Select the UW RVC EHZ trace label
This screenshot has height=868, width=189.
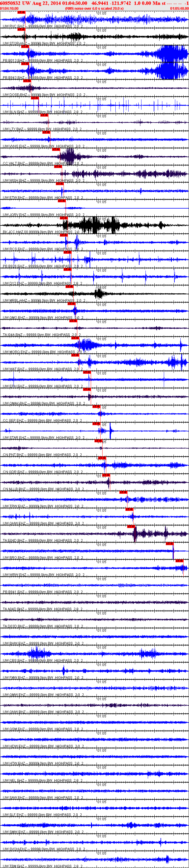[x=42, y=26]
